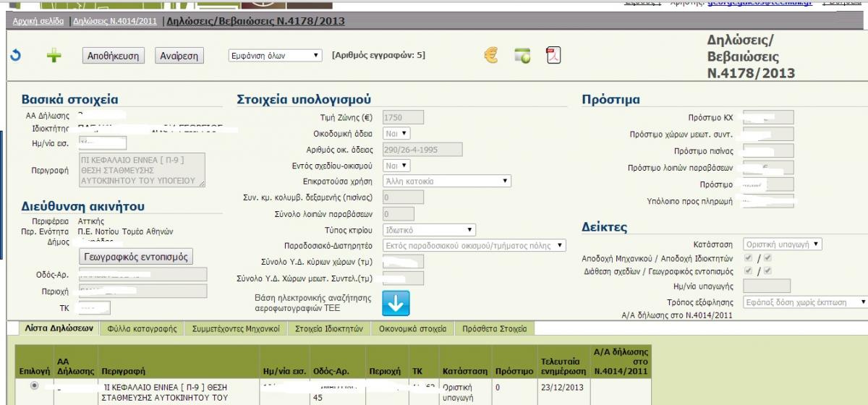The height and width of the screenshot is (405, 868).
Task: Click the Αποθήκευση button
Action: click(x=113, y=56)
